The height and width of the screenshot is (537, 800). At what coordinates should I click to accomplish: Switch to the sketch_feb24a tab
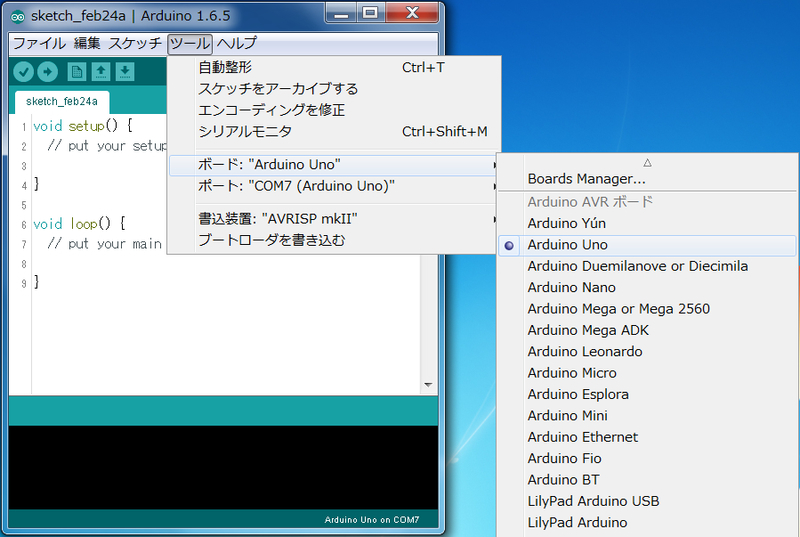coord(62,102)
